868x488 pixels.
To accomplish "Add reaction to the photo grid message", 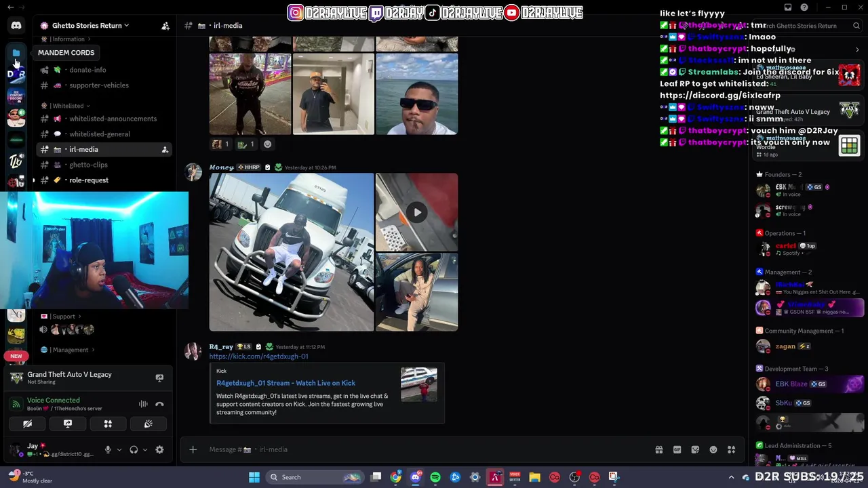I will 267,144.
